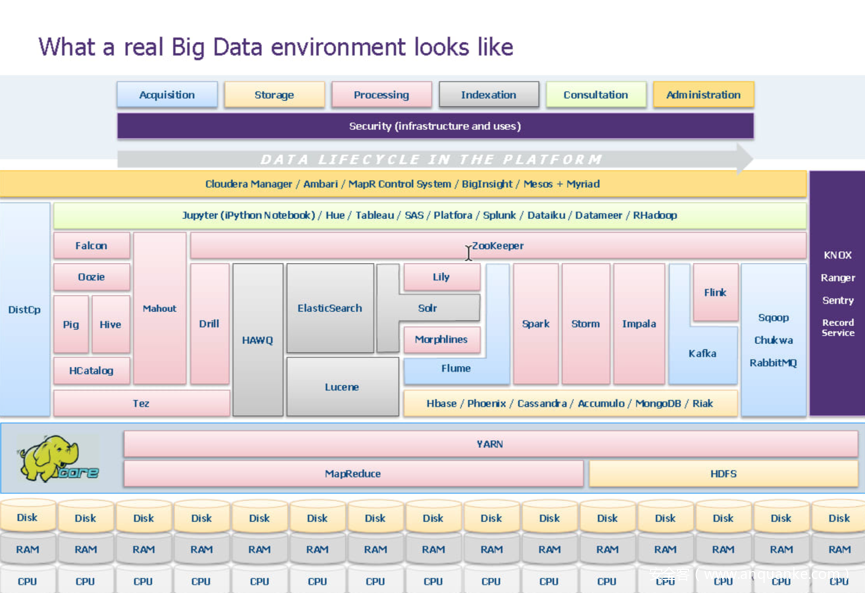This screenshot has width=865, height=593.
Task: Select the DistCp column
Action: click(25, 310)
